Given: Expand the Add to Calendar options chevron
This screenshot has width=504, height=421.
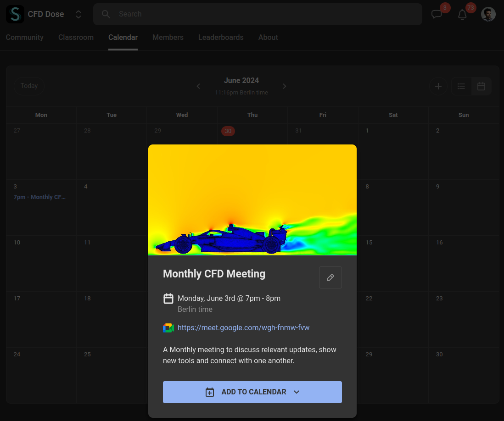Looking at the screenshot, I should pos(296,392).
